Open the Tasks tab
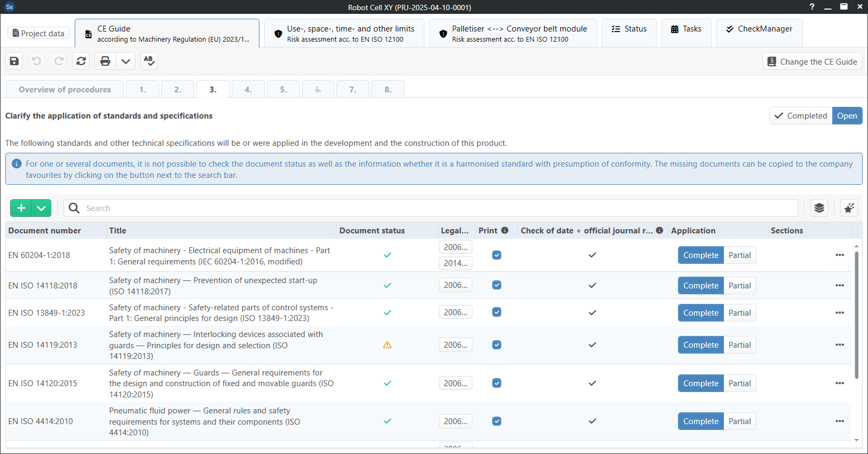 pyautogui.click(x=686, y=33)
